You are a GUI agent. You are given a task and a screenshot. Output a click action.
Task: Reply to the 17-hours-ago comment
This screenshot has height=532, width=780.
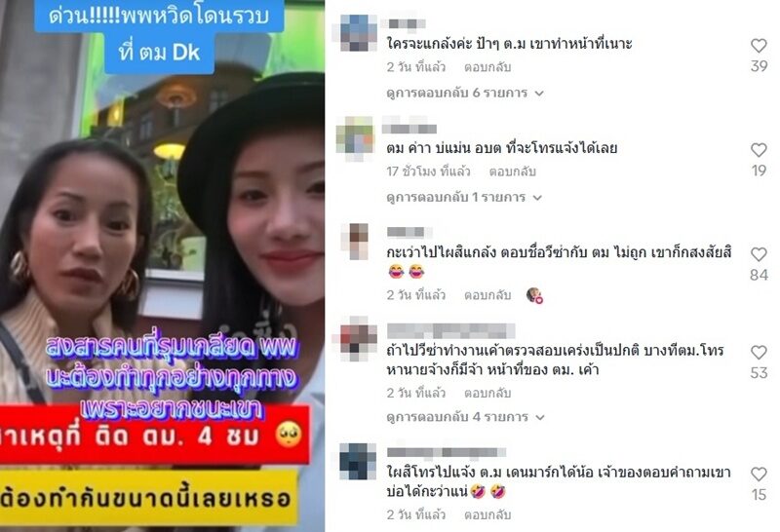513,171
